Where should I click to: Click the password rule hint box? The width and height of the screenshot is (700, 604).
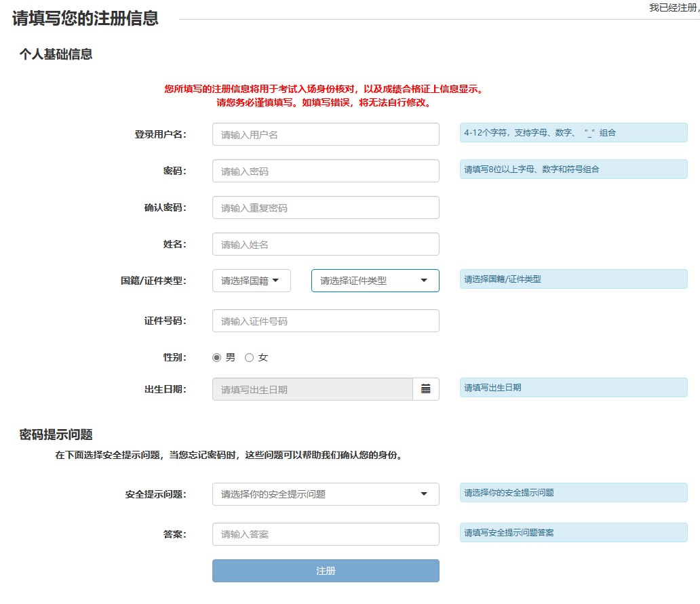point(573,169)
